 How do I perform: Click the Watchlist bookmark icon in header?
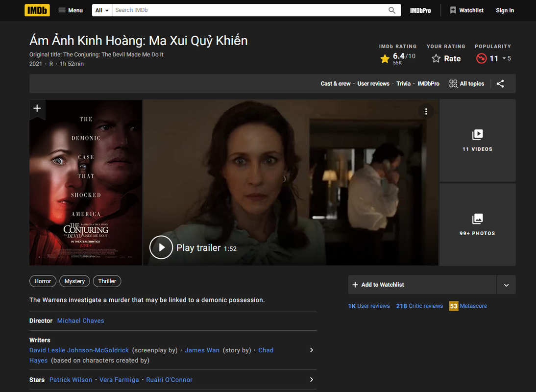453,10
